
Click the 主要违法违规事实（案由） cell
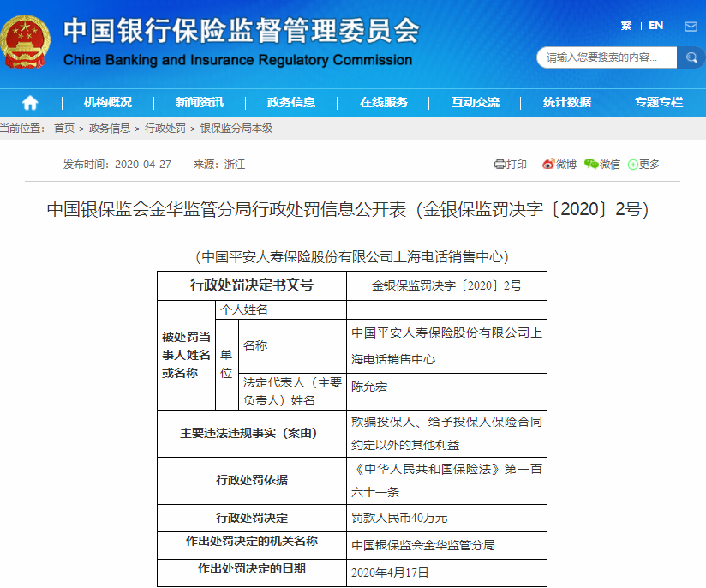point(252,434)
